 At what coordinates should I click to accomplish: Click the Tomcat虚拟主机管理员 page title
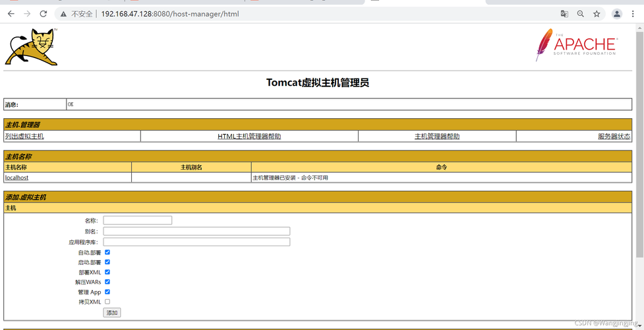pyautogui.click(x=318, y=82)
